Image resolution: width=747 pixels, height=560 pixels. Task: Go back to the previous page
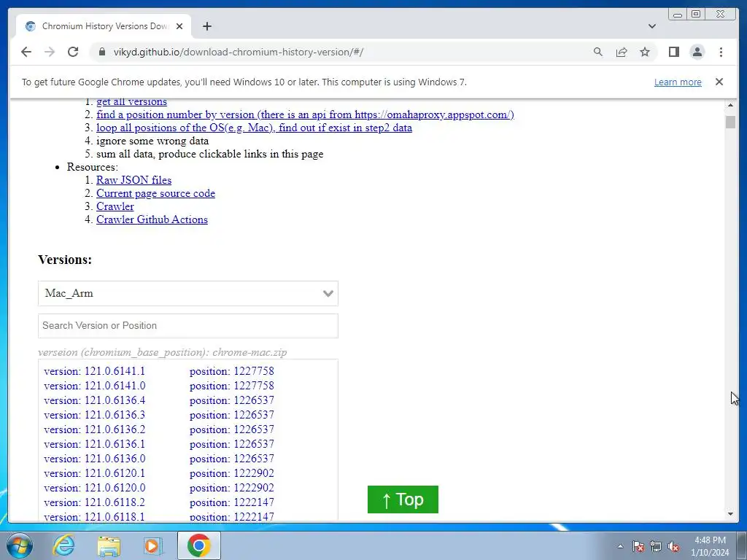pos(26,52)
